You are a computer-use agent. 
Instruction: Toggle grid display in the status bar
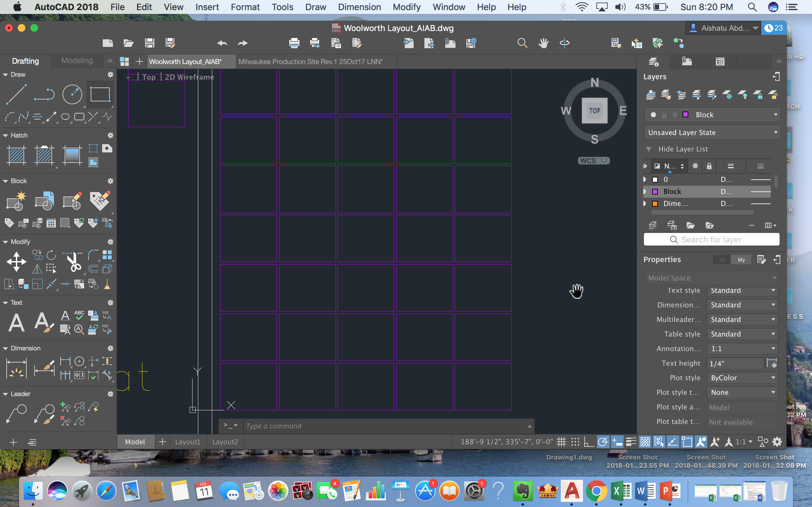click(x=561, y=442)
